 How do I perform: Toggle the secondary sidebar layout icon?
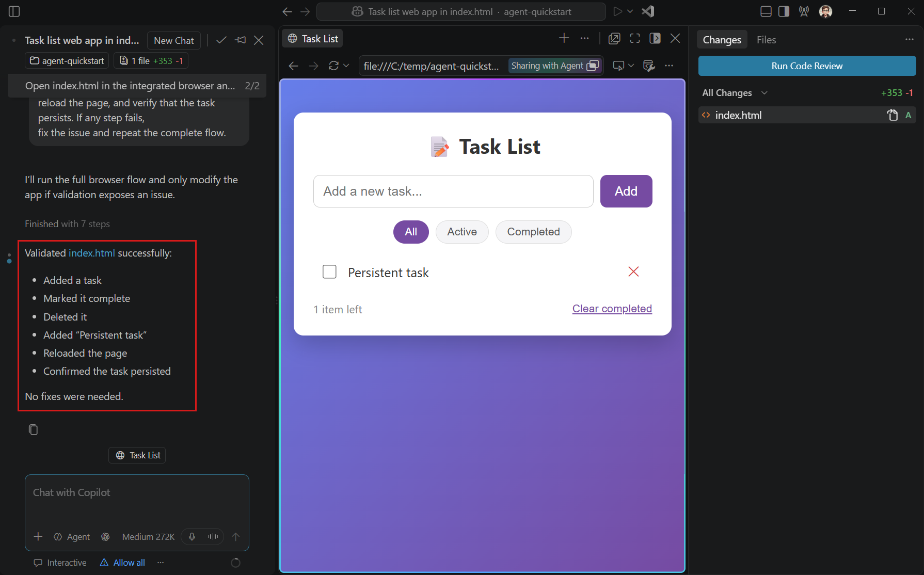784,11
